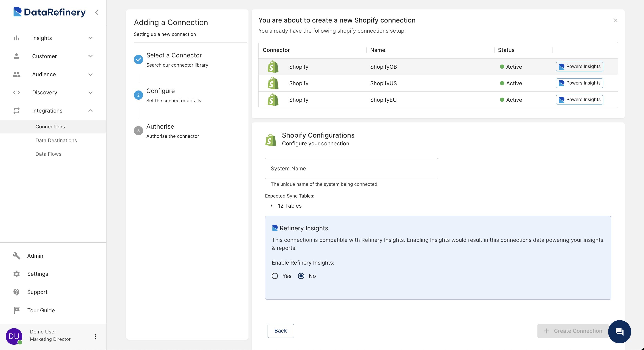644x350 pixels.
Task: Expand the 12 Tables list
Action: tap(271, 206)
